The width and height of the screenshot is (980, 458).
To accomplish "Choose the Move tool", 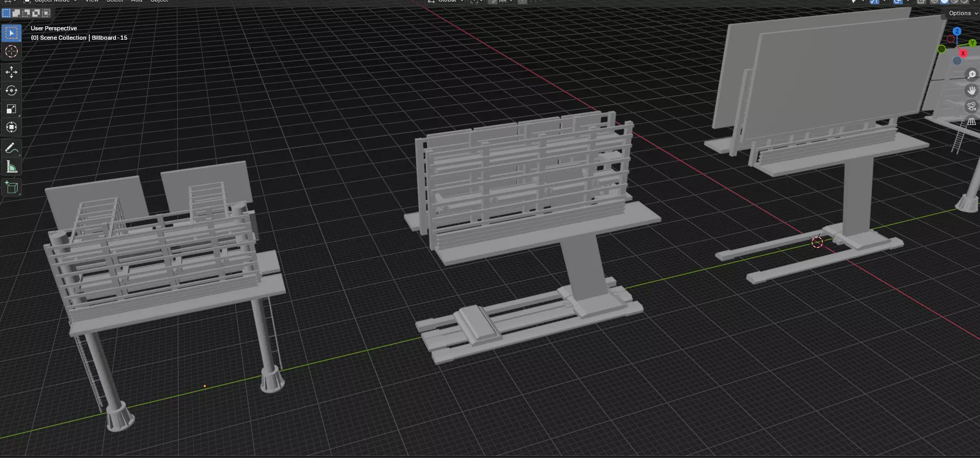I will (11, 72).
